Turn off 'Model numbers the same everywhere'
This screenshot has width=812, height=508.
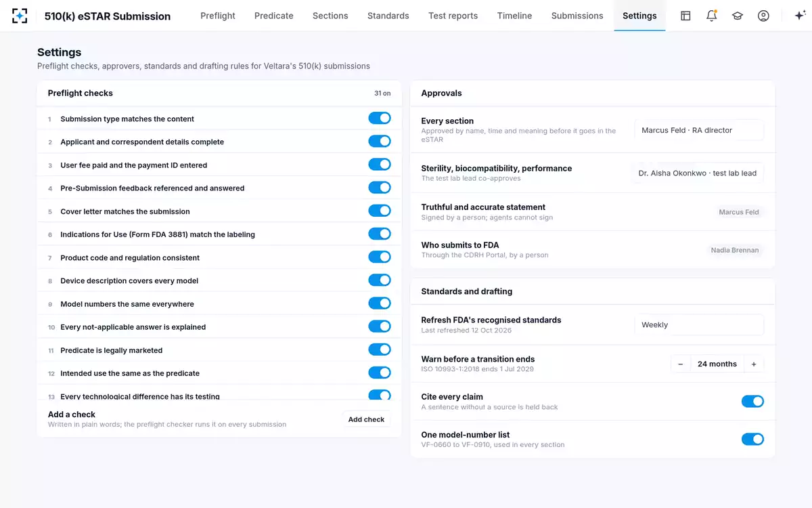[380, 303]
